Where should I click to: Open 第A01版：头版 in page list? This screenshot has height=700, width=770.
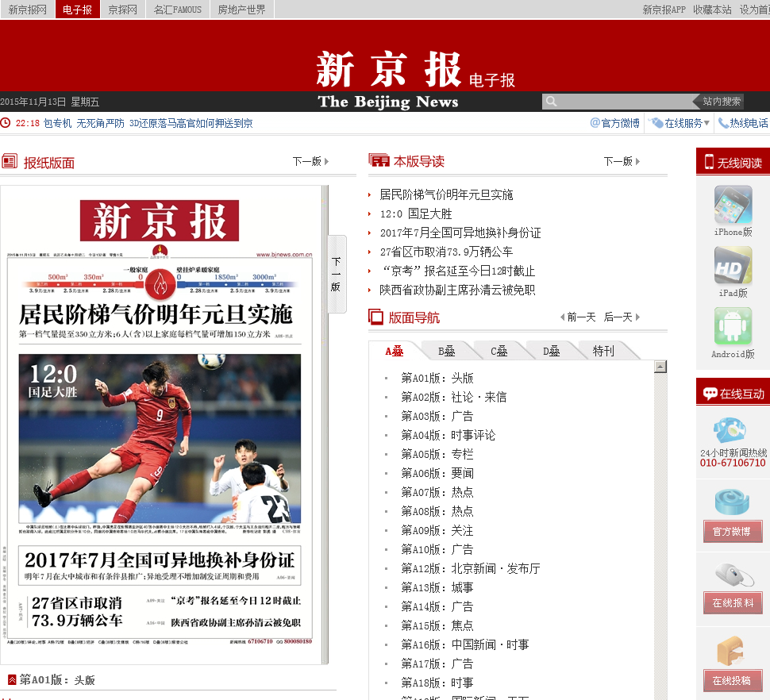point(437,378)
